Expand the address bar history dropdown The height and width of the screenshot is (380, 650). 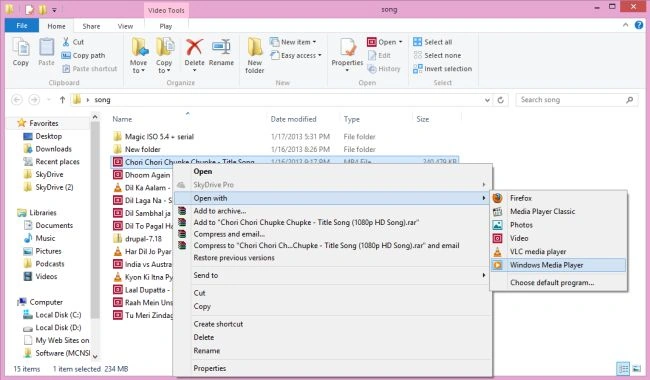[487, 100]
